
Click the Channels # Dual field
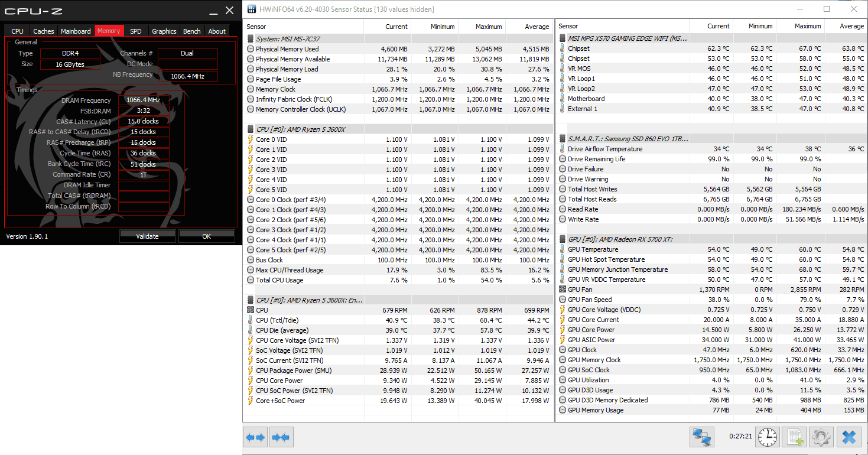[x=187, y=53]
